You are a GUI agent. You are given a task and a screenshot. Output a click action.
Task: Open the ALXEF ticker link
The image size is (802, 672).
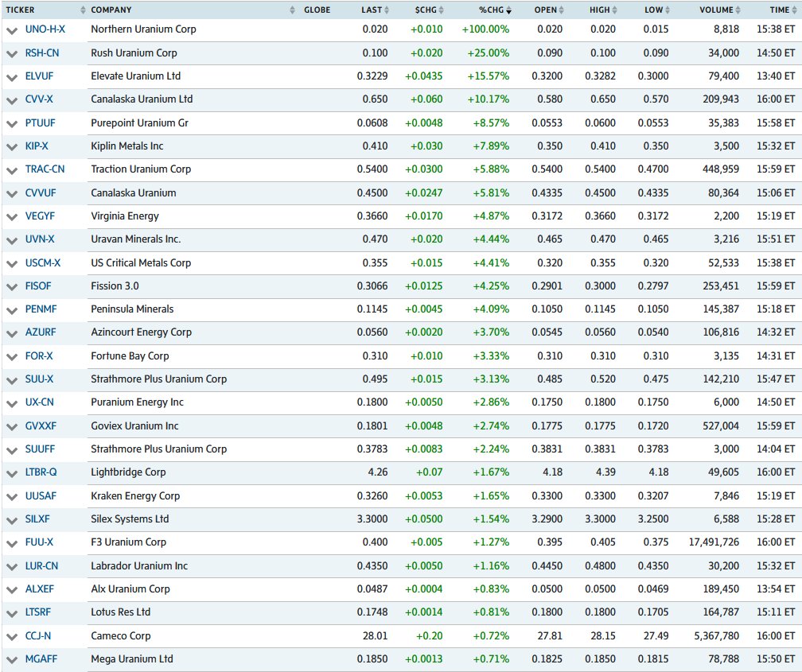[40, 589]
